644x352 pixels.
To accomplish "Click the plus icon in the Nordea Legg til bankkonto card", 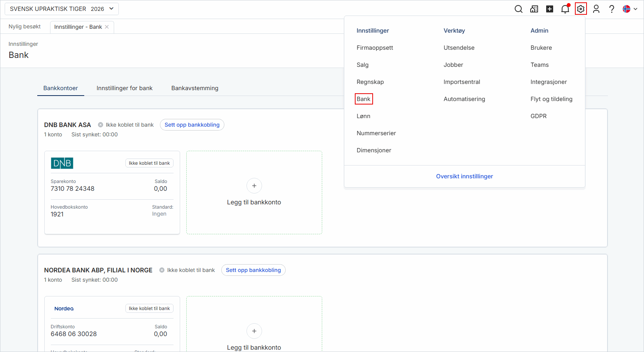I will (x=254, y=331).
